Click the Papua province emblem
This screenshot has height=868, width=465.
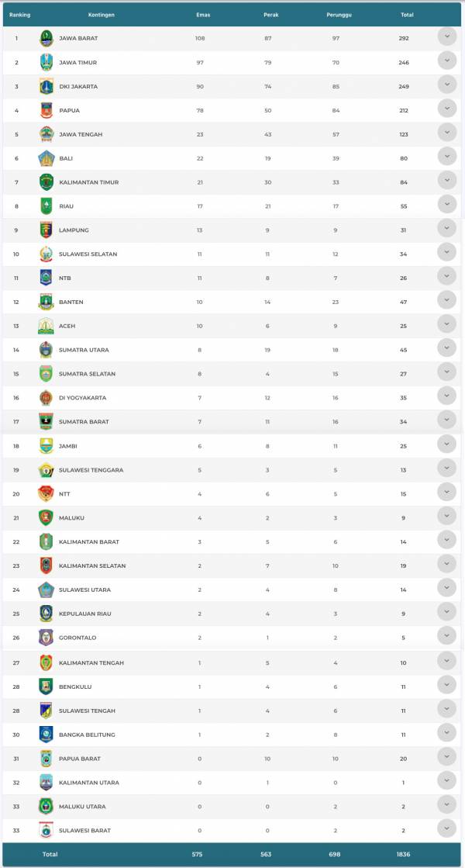[46, 110]
